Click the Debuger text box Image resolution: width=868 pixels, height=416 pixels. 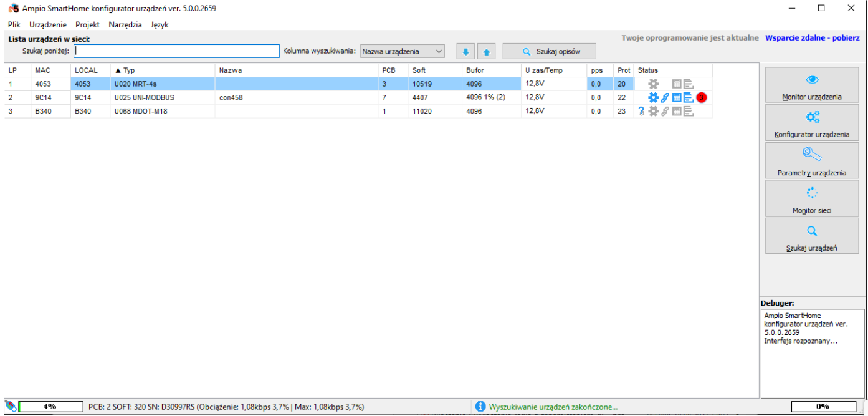tap(813, 353)
